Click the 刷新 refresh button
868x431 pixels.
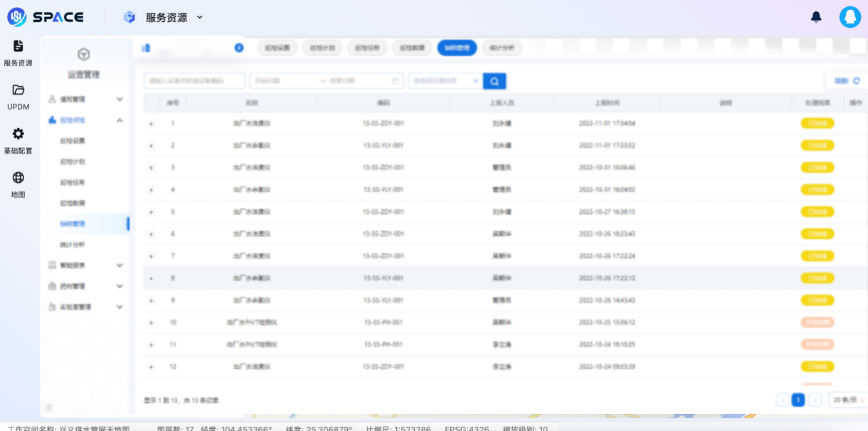pos(846,81)
